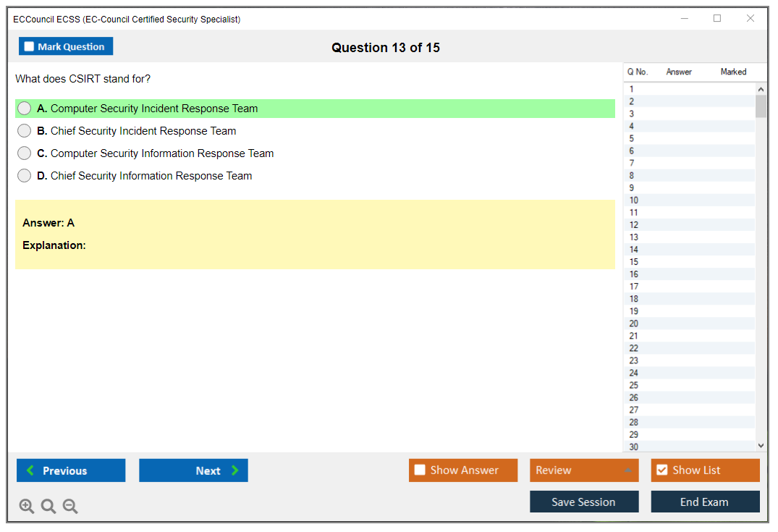Select option B Chief Security Incident Response Team
The height and width of the screenshot is (532, 778).
tap(25, 131)
